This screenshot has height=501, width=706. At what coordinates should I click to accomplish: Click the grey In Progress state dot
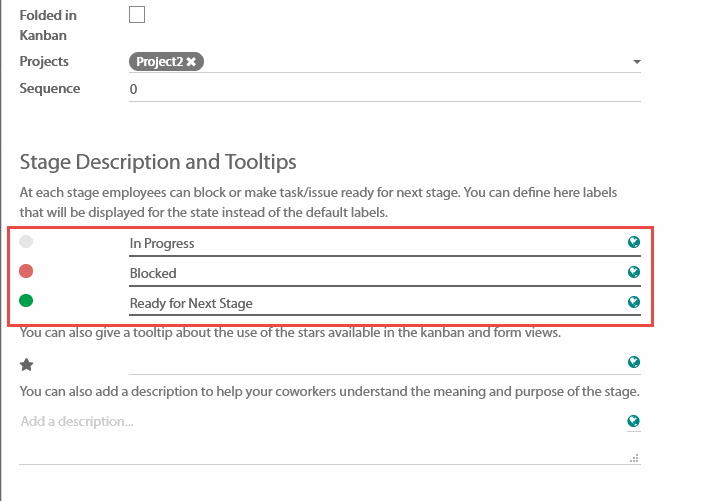(x=26, y=242)
